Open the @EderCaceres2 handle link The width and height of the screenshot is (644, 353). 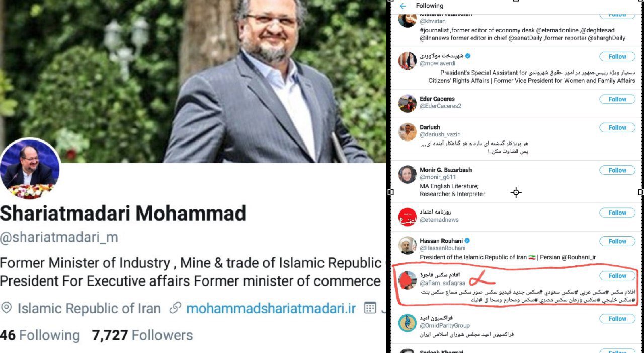[440, 106]
